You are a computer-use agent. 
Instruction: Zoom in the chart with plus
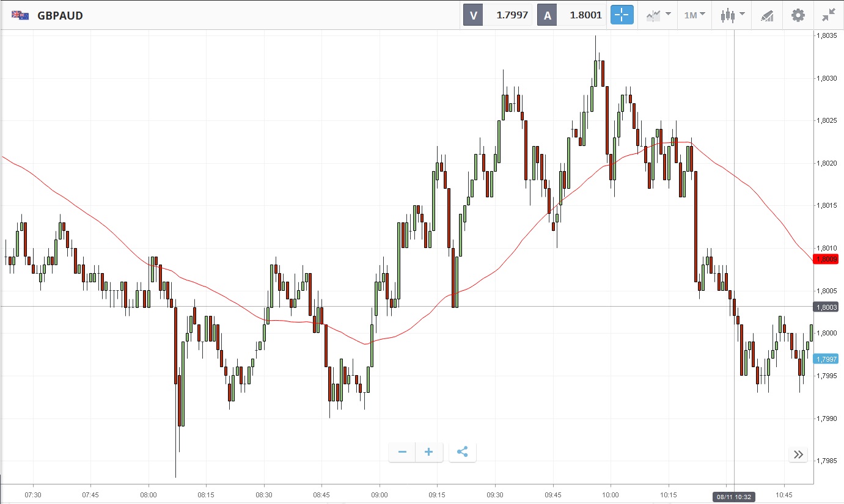pyautogui.click(x=429, y=452)
